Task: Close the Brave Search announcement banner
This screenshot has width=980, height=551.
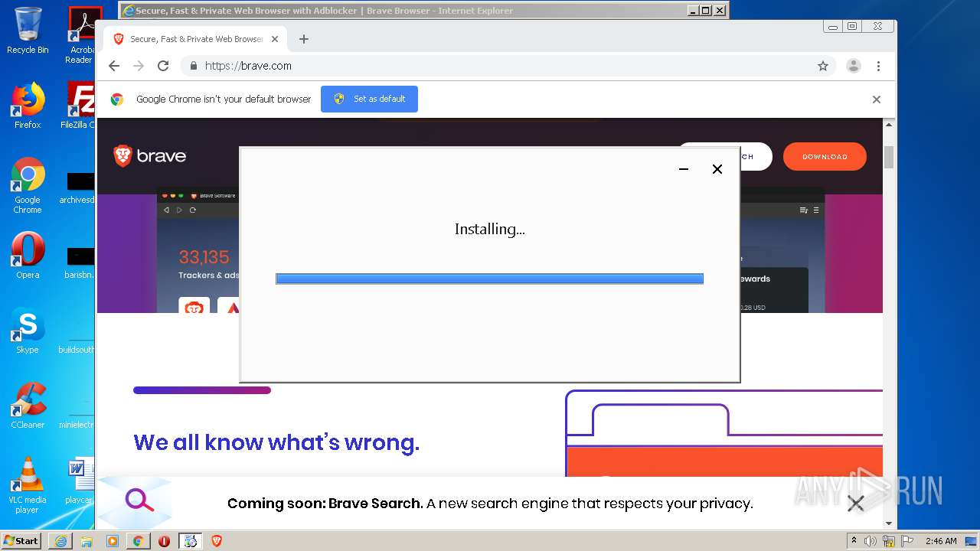Action: (x=856, y=503)
